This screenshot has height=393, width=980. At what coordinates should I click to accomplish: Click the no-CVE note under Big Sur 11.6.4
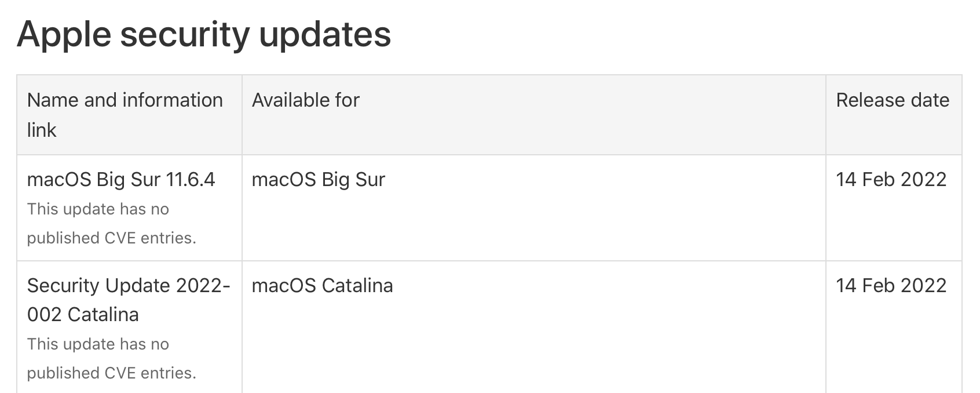point(111,223)
